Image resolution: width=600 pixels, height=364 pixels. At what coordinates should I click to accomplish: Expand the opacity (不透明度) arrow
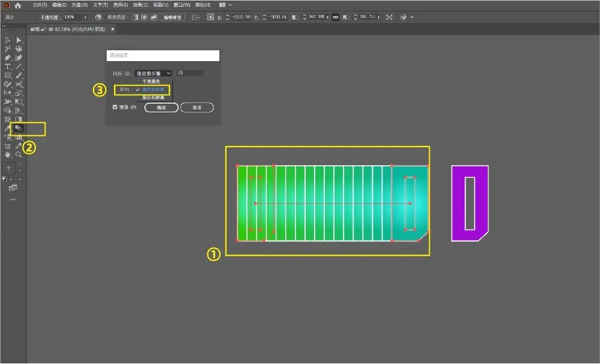(86, 17)
